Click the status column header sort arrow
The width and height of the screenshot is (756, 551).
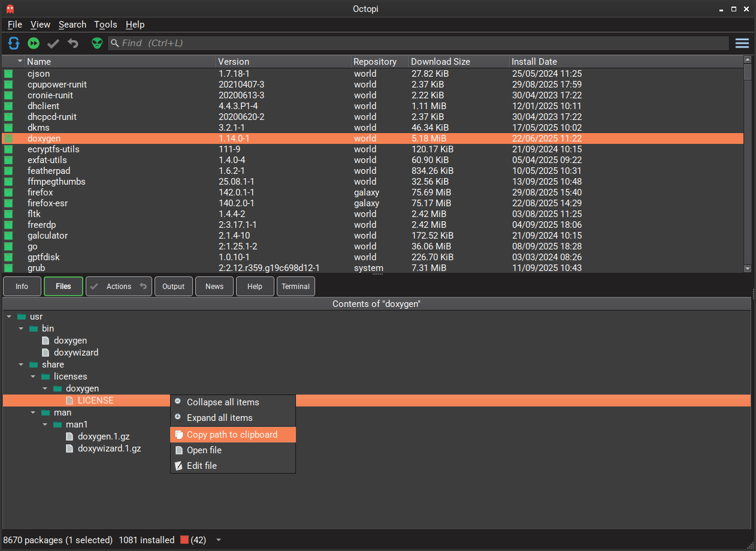coord(20,61)
